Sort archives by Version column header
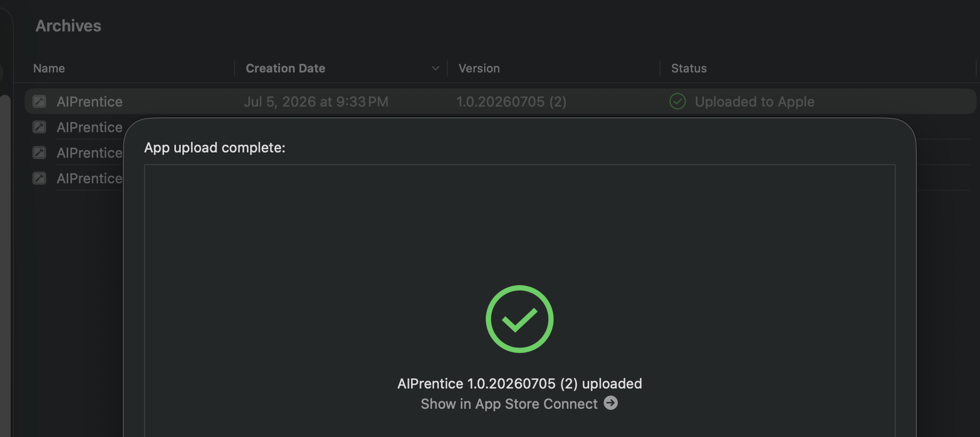 (479, 68)
